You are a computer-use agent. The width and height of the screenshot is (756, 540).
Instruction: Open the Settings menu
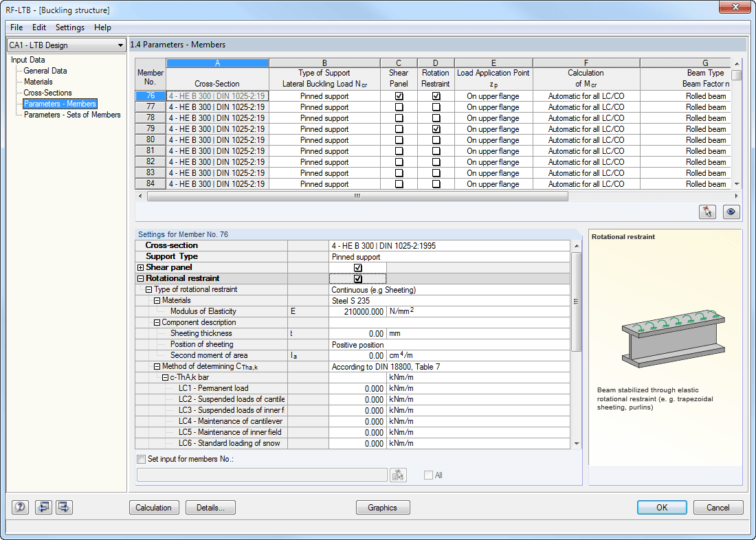(70, 27)
